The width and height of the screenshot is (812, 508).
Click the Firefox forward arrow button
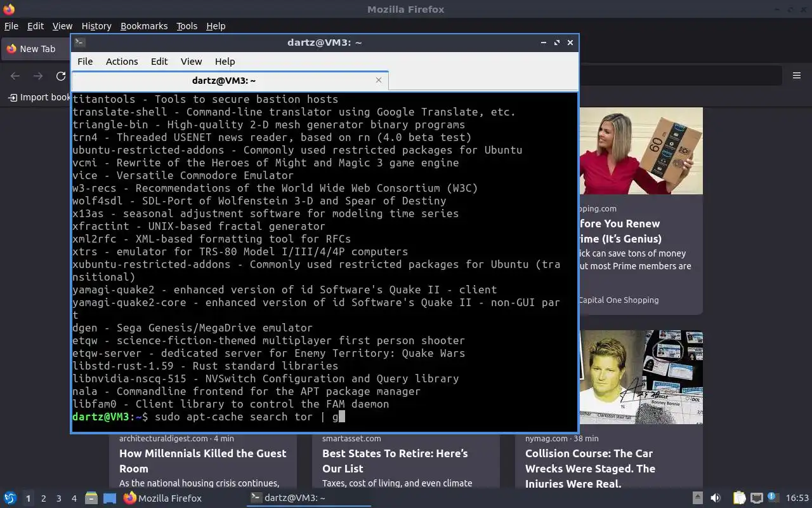point(38,76)
